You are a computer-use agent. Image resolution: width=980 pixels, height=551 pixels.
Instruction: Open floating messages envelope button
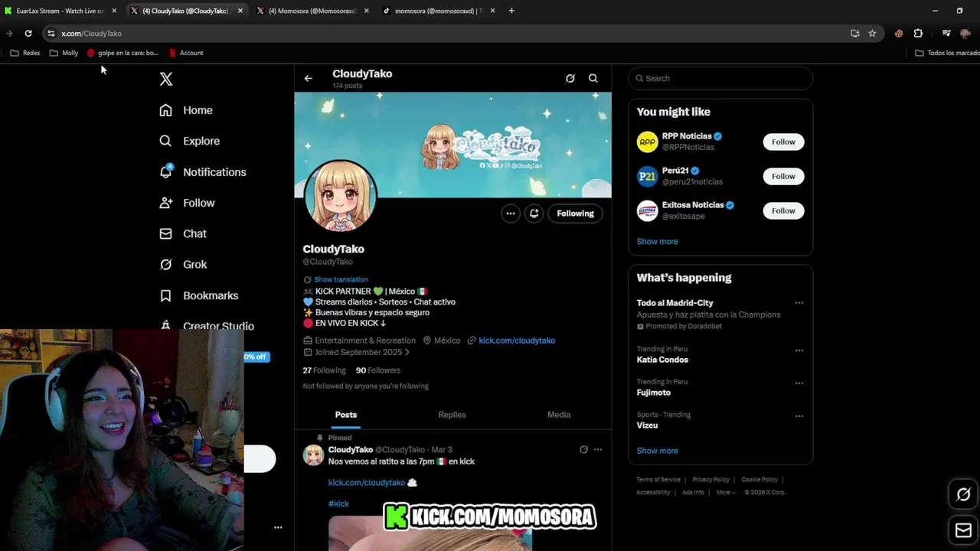[963, 530]
